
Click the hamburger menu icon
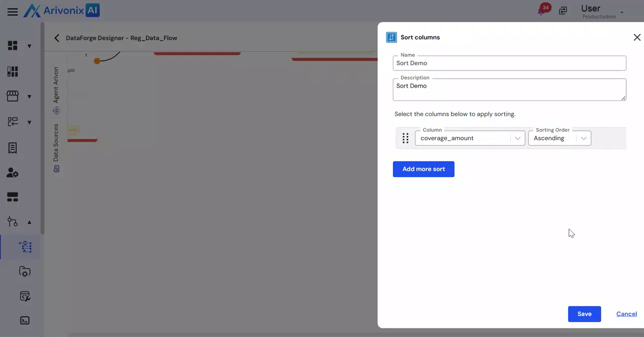13,12
